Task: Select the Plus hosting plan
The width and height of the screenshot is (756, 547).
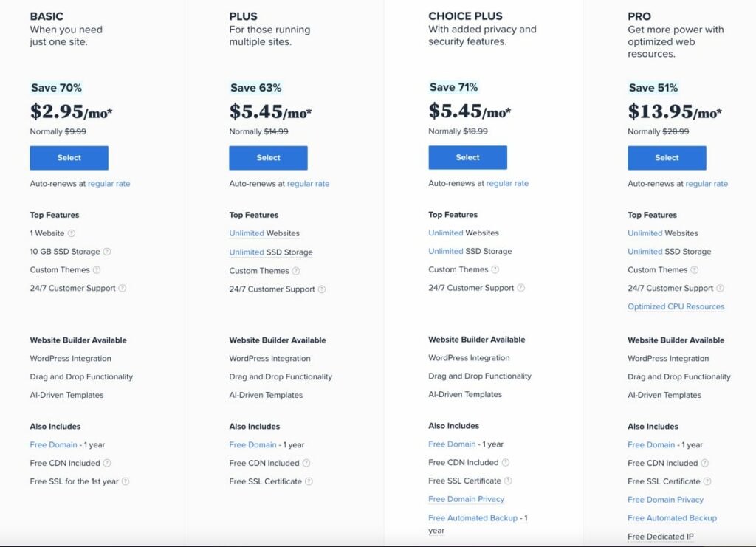Action: [268, 157]
